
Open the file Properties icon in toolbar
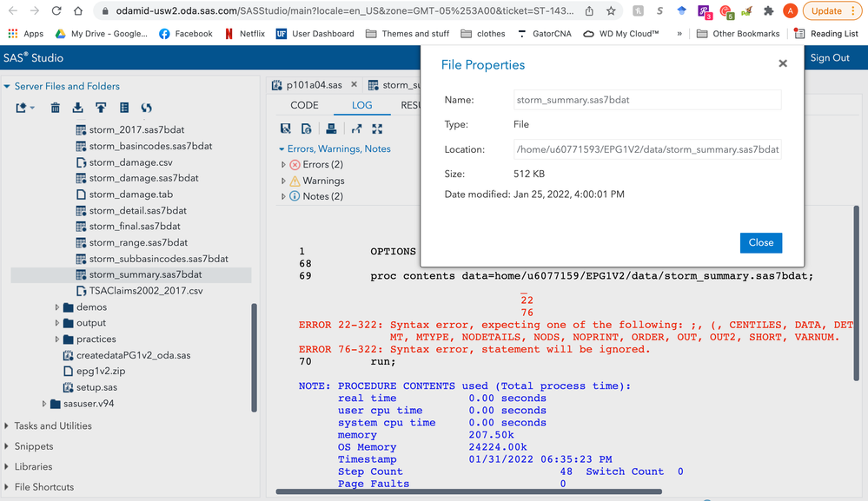(123, 108)
